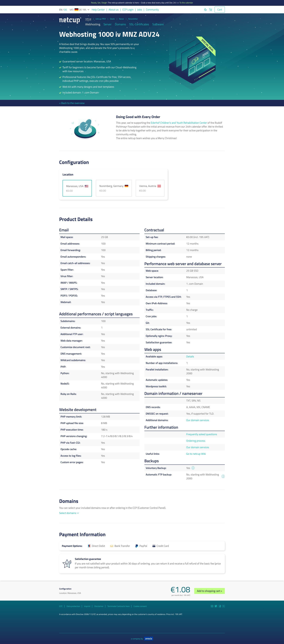The image size is (284, 644).
Task: Open the News sub-navigation link
Action: click(x=122, y=19)
